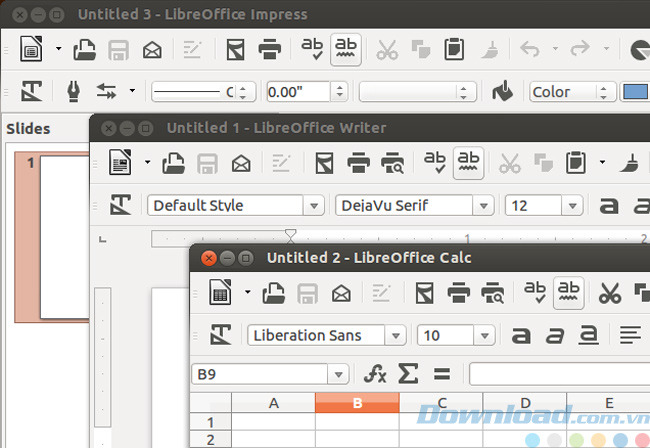Click Open file icon in Writer window

[174, 163]
